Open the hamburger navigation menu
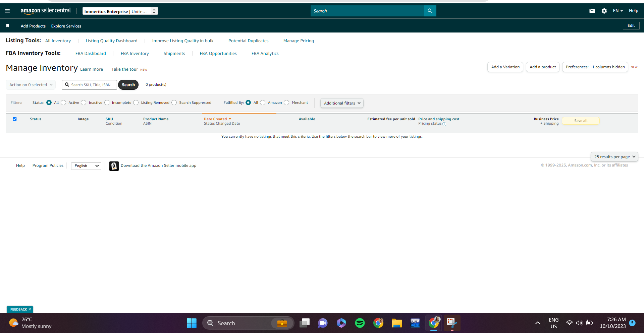 [x=7, y=11]
